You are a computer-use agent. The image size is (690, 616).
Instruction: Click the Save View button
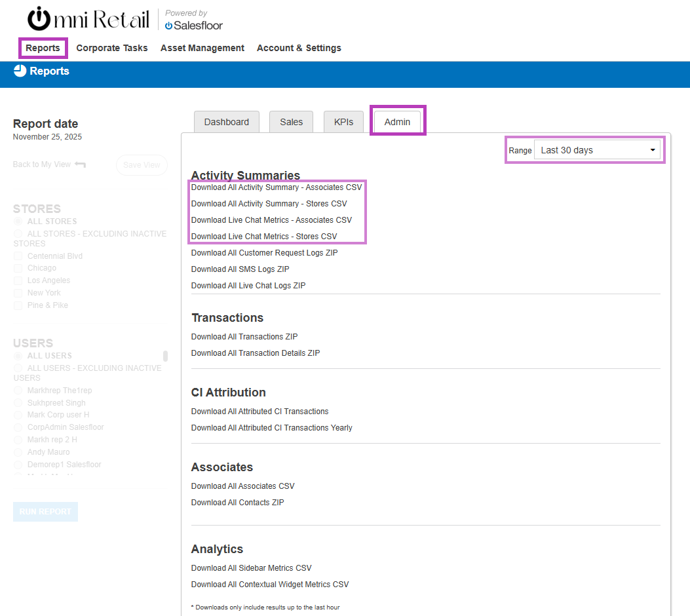(x=142, y=165)
